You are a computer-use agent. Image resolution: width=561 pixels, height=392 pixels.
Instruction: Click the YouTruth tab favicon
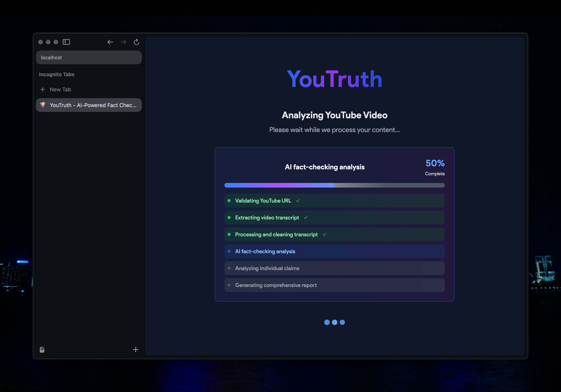click(x=43, y=105)
